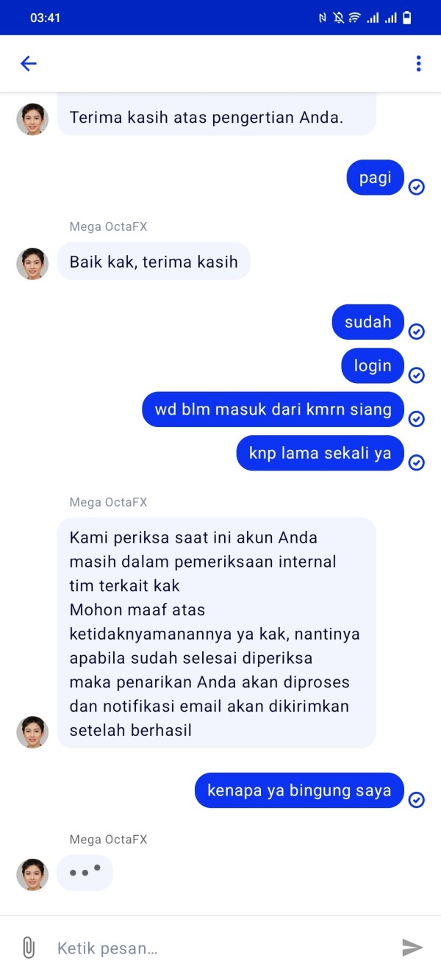Tap the delivered checkmark beside 'pagi'
This screenshot has height=980, width=441.
pos(416,187)
